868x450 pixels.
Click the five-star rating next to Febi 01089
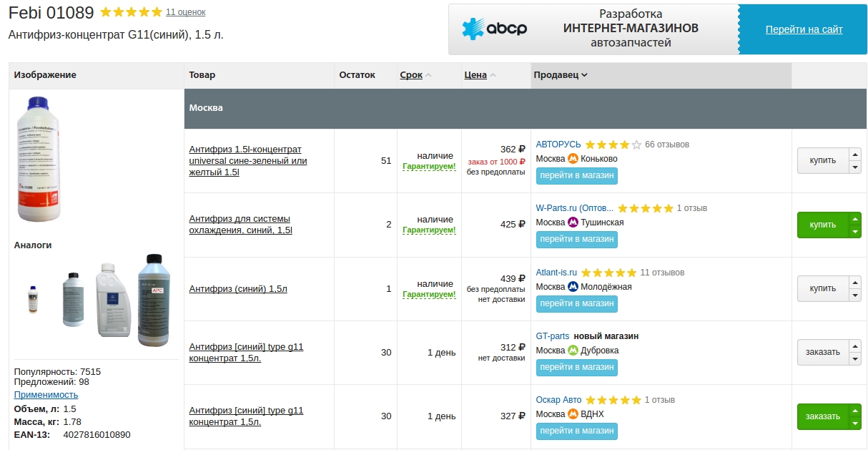click(131, 12)
